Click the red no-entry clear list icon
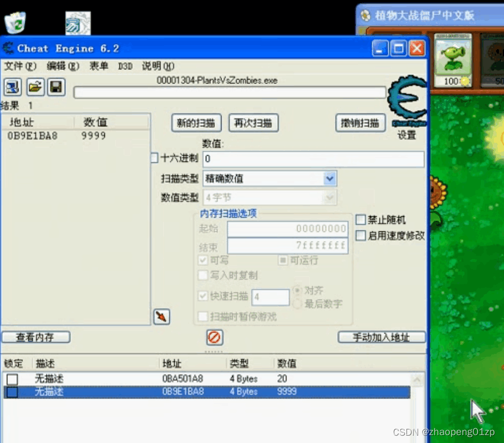This screenshot has height=443, width=504. tap(214, 337)
